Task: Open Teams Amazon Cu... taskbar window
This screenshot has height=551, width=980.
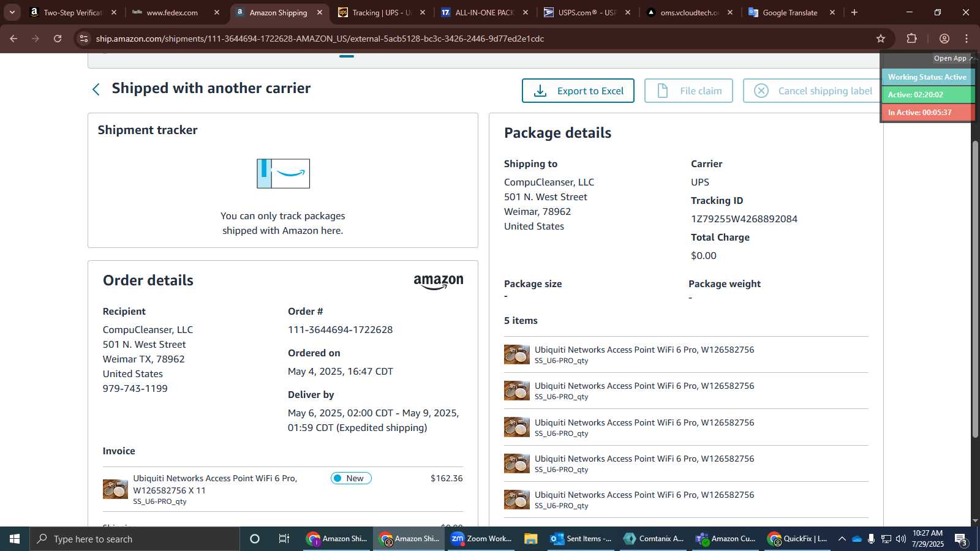Action: [726, 539]
